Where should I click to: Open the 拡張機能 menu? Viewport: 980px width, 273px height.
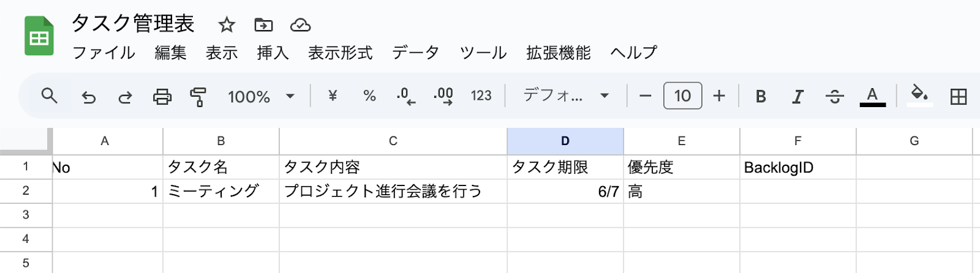(x=558, y=53)
